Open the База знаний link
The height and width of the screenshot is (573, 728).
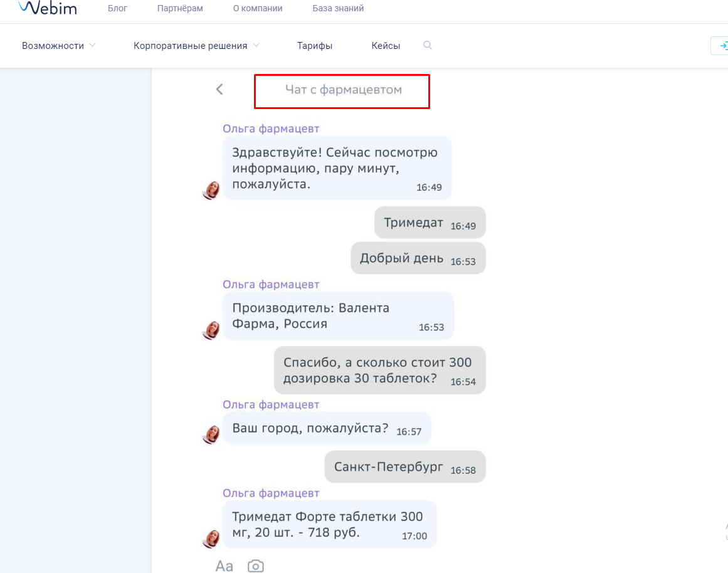pyautogui.click(x=338, y=8)
